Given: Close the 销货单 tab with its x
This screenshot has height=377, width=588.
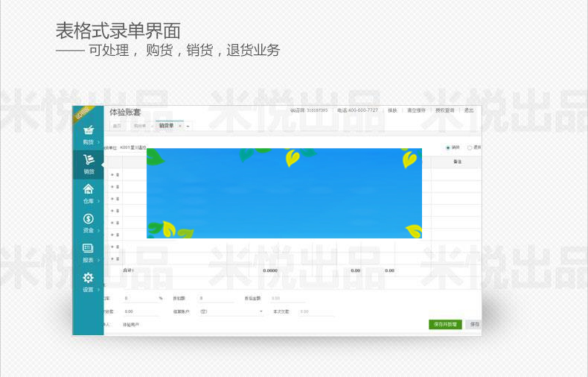Looking at the screenshot, I should [179, 126].
